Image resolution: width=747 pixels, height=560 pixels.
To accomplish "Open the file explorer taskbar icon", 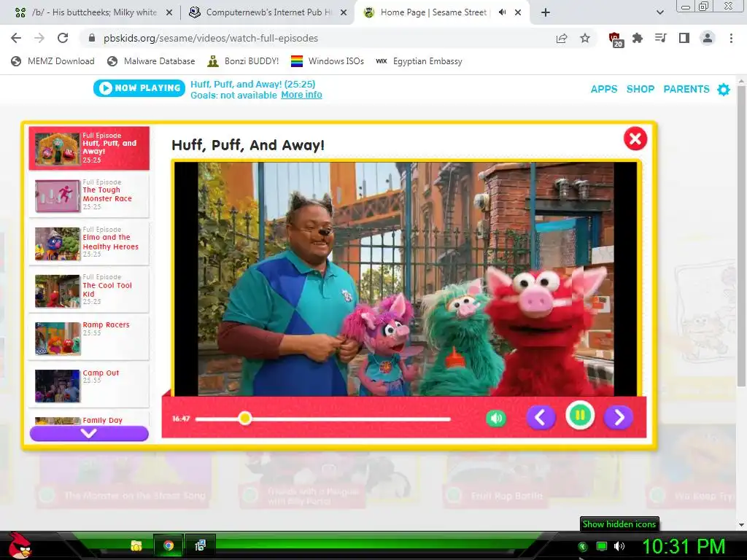I will coord(136,545).
